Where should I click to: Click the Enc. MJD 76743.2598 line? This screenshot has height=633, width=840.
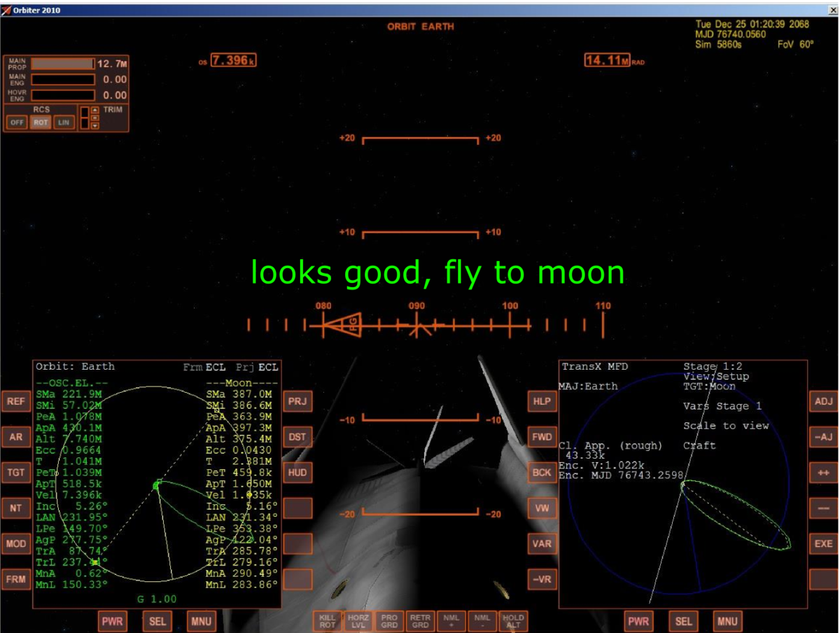(x=622, y=475)
